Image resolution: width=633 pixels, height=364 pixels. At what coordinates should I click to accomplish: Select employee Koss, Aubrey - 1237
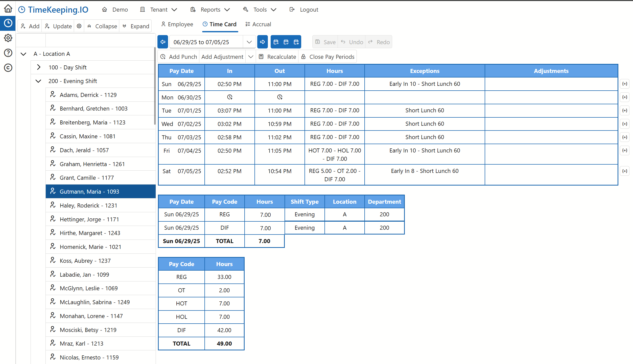click(x=85, y=261)
